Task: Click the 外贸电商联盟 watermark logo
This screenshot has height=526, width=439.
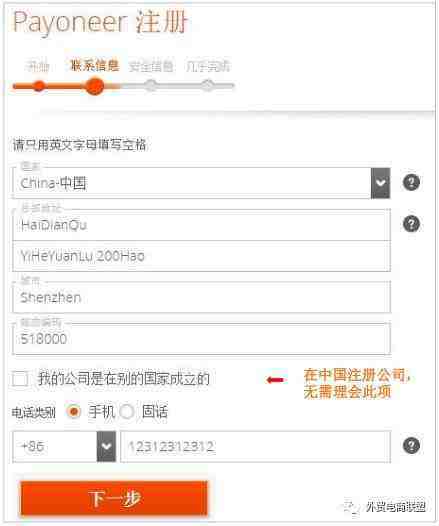Action: [x=385, y=507]
